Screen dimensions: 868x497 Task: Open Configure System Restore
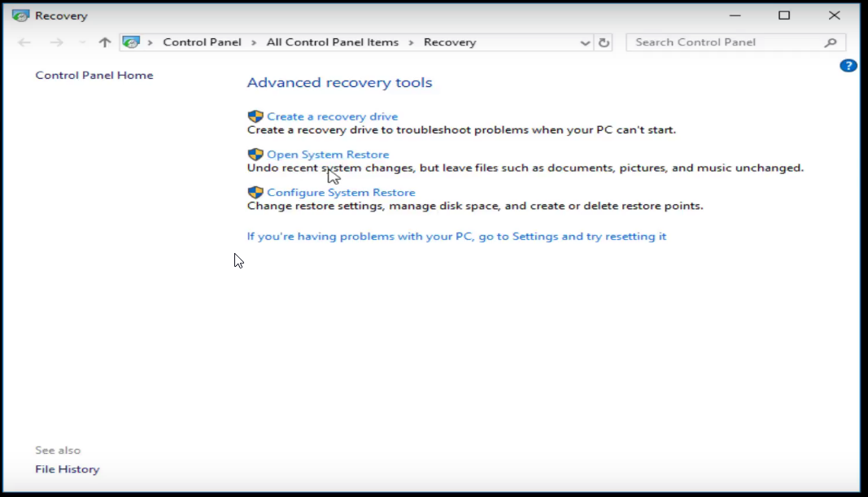[341, 192]
